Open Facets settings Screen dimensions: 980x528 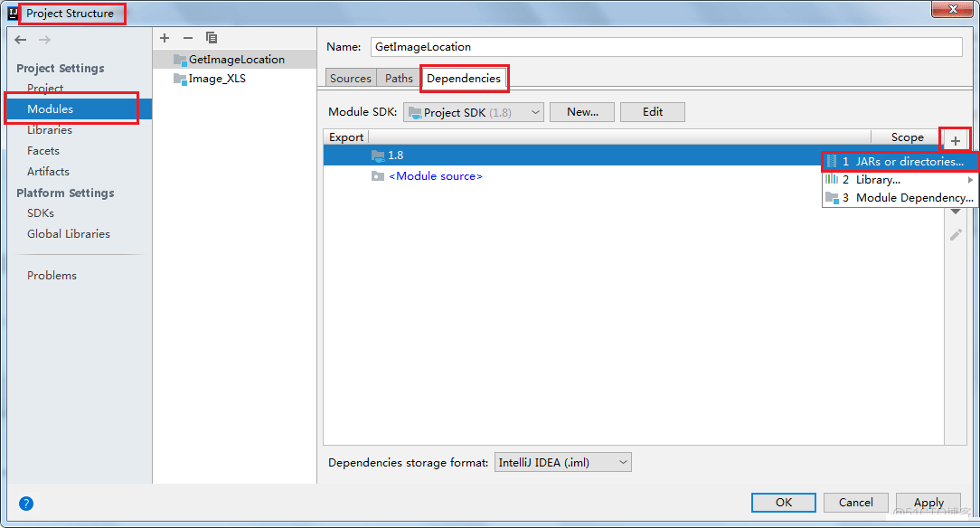tap(43, 151)
